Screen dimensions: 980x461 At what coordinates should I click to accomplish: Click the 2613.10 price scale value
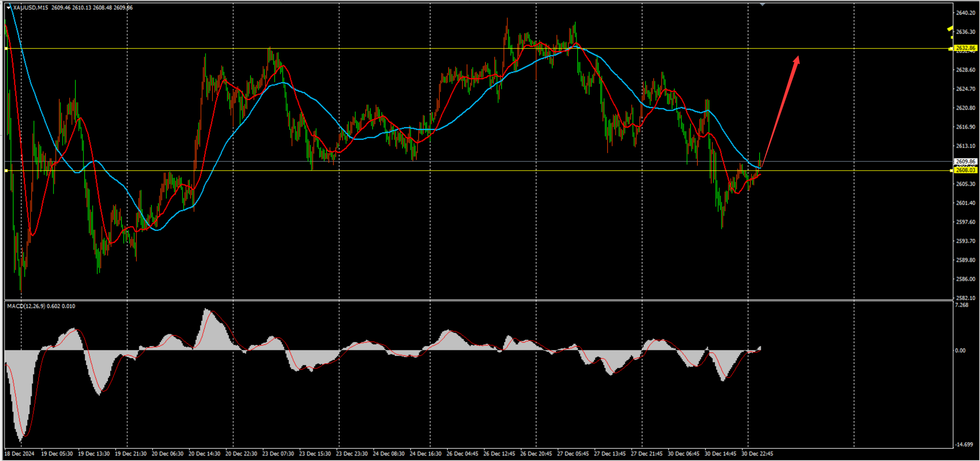966,146
